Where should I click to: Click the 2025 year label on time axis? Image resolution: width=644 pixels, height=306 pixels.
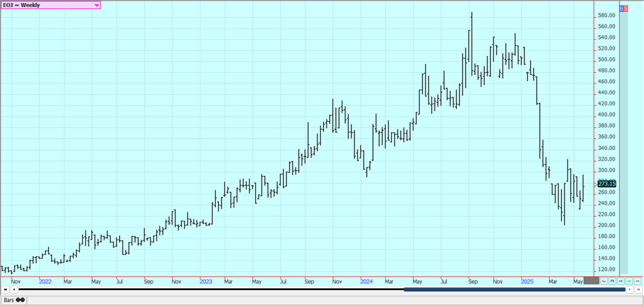point(527,281)
